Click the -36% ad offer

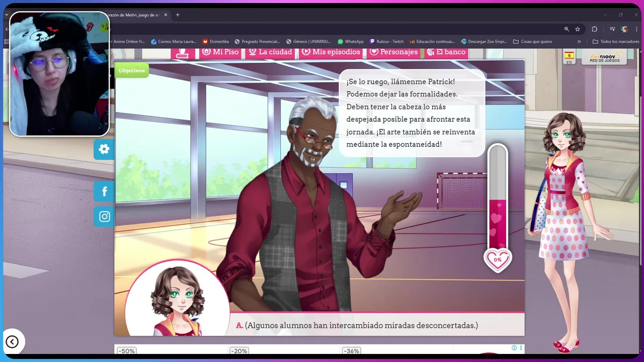(352, 351)
